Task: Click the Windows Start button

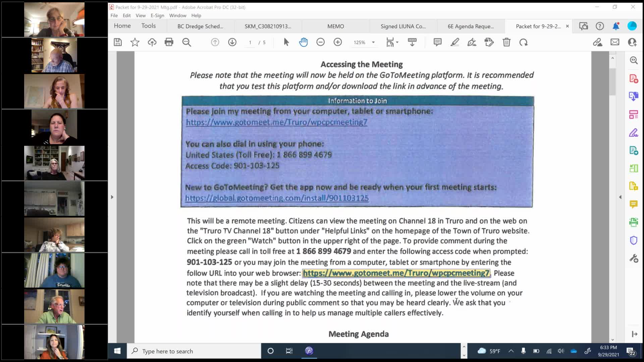Action: point(117,351)
